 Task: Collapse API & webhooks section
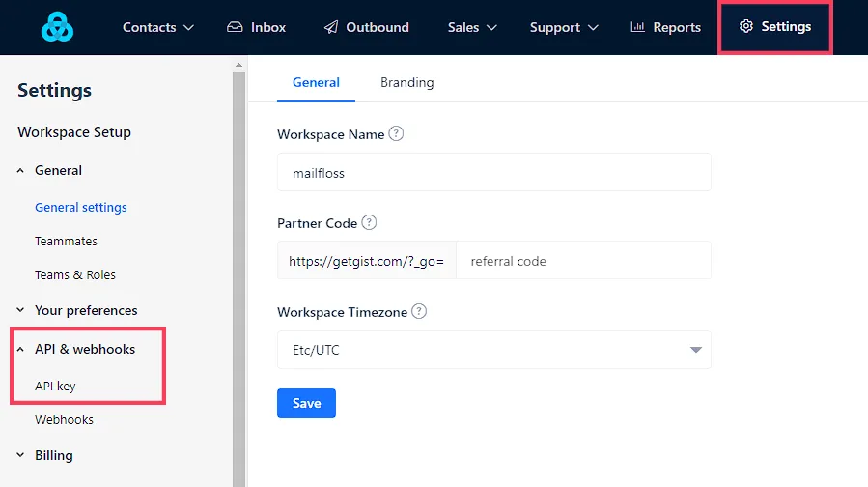pos(76,349)
